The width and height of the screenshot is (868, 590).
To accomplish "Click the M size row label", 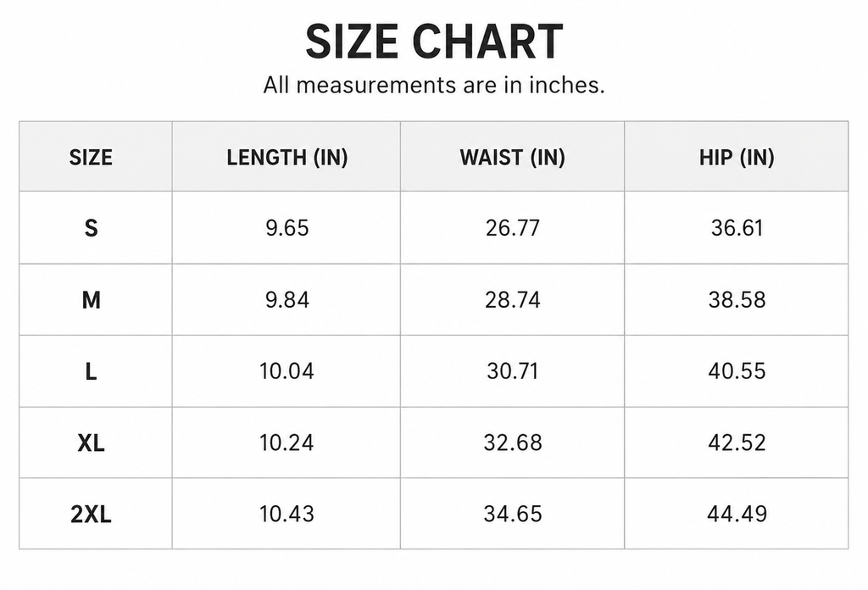I will click(x=92, y=300).
